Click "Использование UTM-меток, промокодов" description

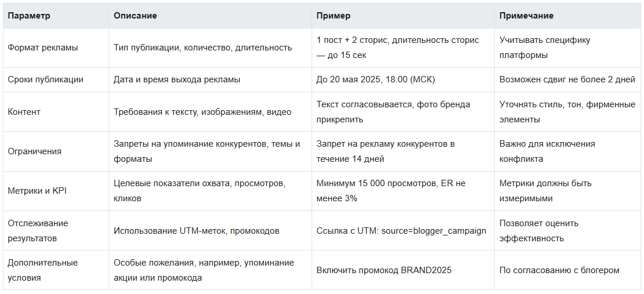click(197, 230)
